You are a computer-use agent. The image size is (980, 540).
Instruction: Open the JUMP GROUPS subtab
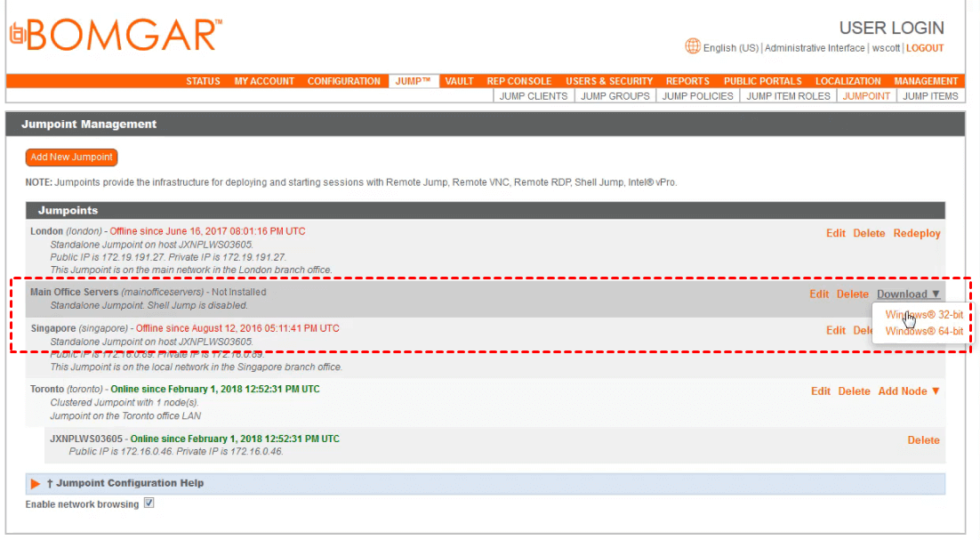tap(615, 96)
